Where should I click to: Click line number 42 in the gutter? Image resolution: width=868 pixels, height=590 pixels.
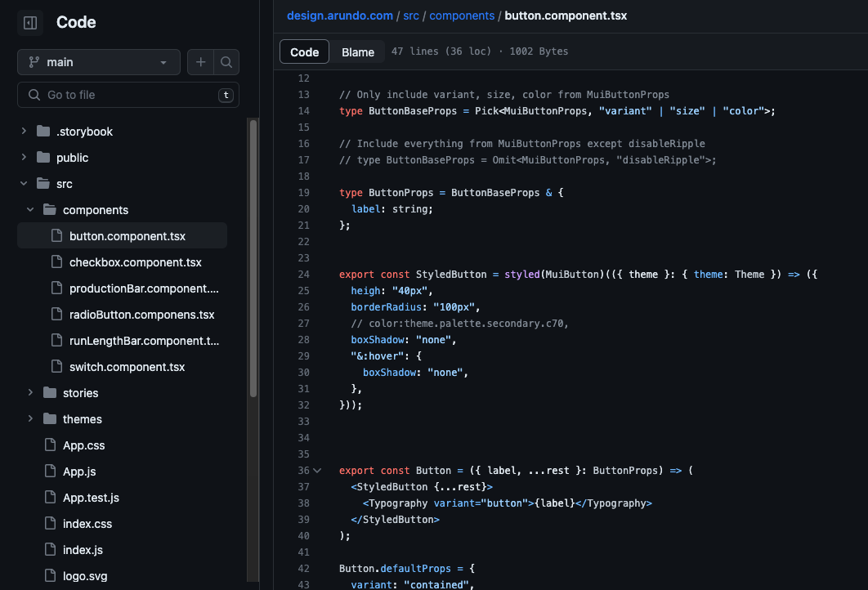tap(303, 569)
